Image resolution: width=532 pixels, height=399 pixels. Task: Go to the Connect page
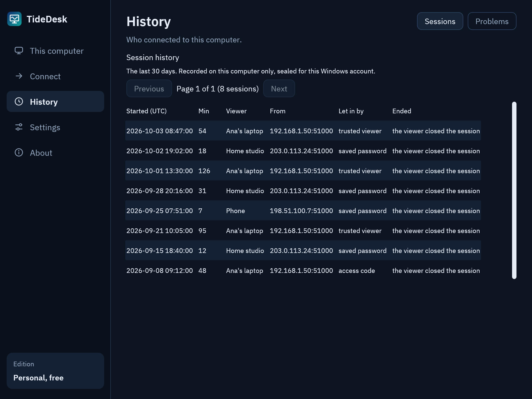tap(55, 76)
